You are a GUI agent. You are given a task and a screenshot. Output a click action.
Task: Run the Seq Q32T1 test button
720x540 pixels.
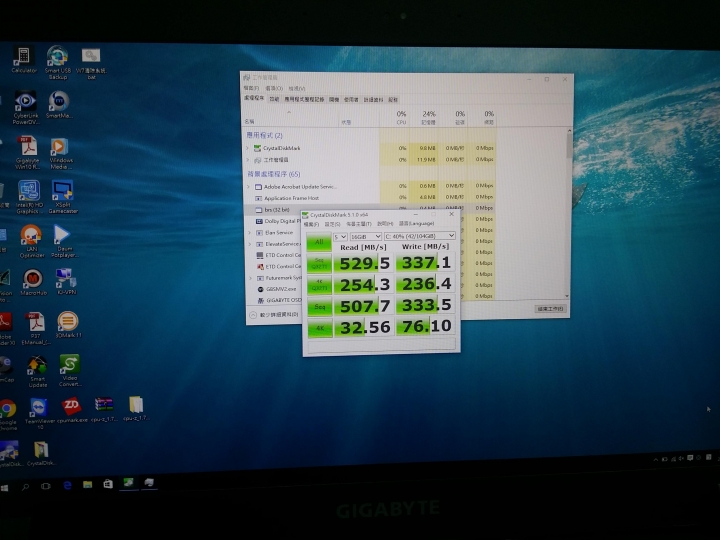pyautogui.click(x=320, y=264)
